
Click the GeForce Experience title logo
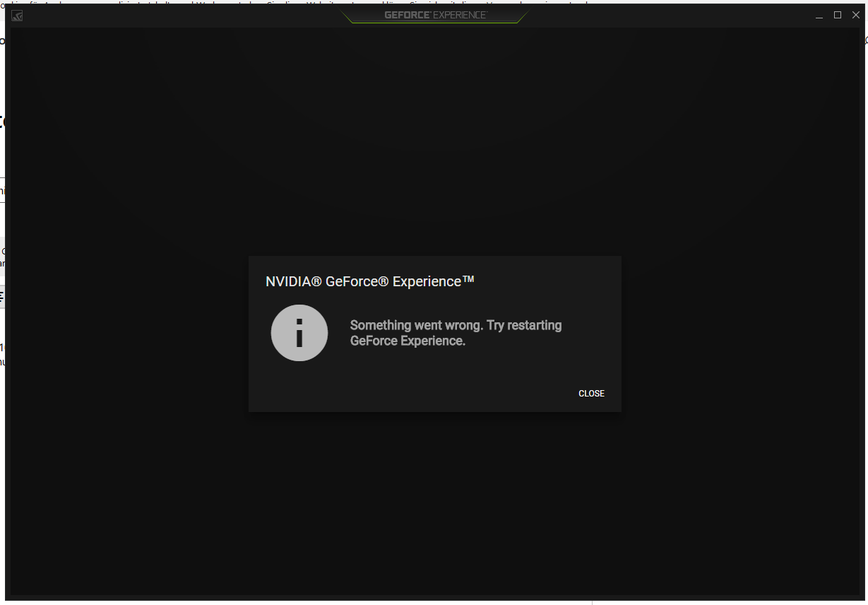point(435,15)
